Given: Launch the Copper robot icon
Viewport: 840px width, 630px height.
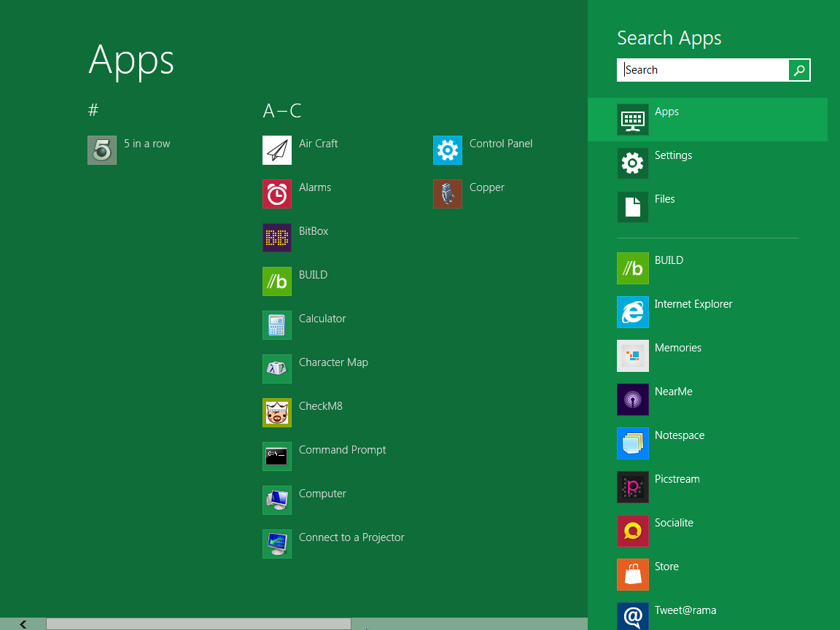Looking at the screenshot, I should click(447, 194).
